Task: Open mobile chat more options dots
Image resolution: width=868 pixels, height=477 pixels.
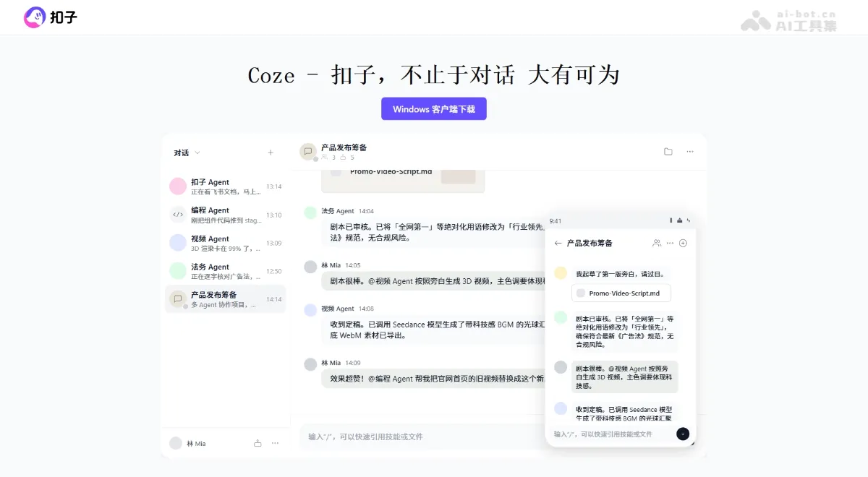Action: tap(670, 243)
